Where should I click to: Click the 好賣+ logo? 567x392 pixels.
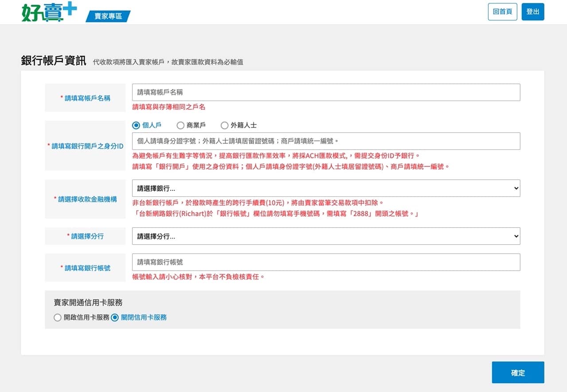[x=49, y=12]
